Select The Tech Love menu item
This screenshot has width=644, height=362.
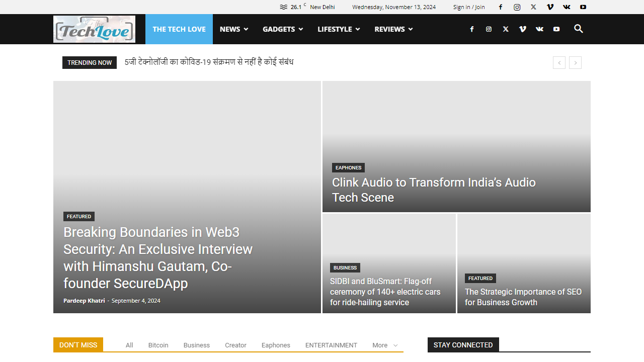[179, 29]
